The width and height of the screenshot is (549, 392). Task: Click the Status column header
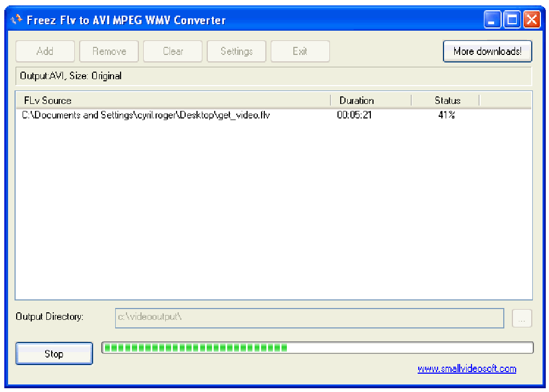tap(445, 101)
